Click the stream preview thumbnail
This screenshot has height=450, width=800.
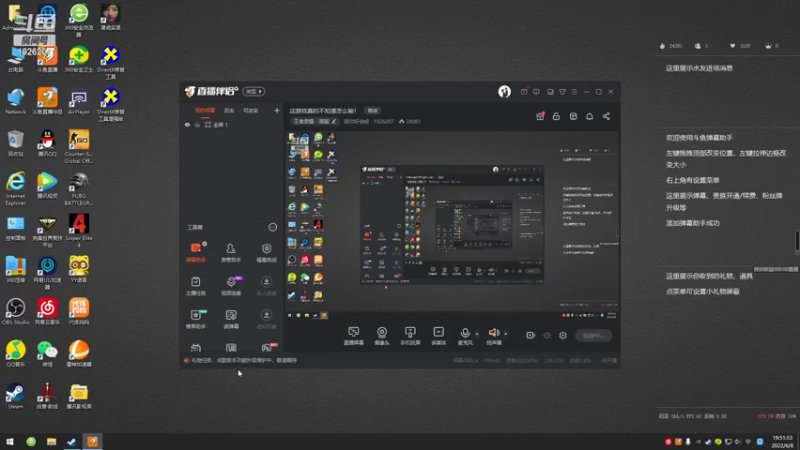tap(452, 225)
